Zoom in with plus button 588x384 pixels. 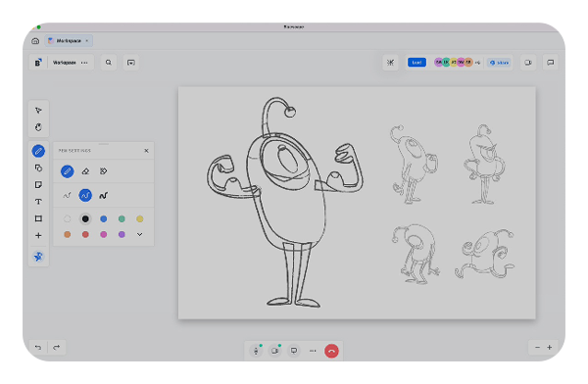tap(550, 348)
